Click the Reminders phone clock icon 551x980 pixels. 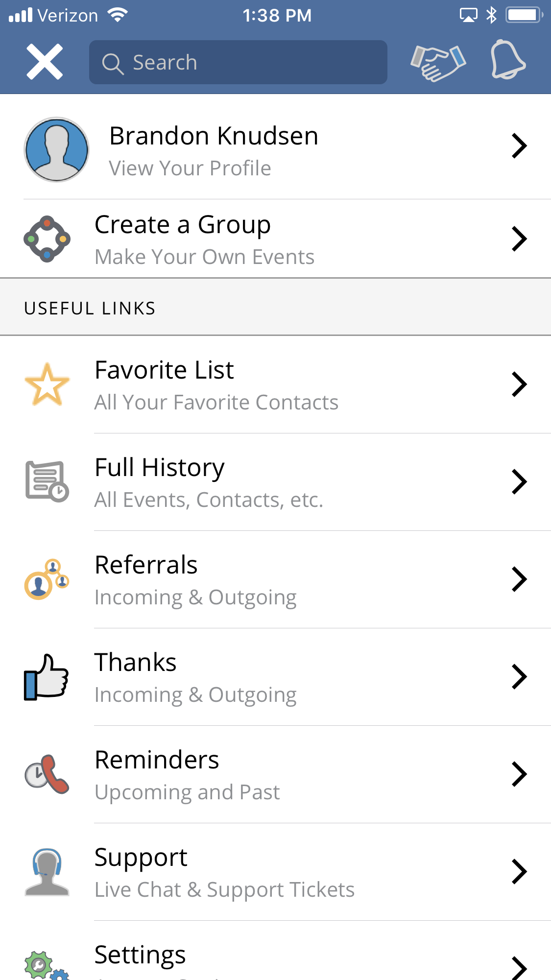[47, 774]
